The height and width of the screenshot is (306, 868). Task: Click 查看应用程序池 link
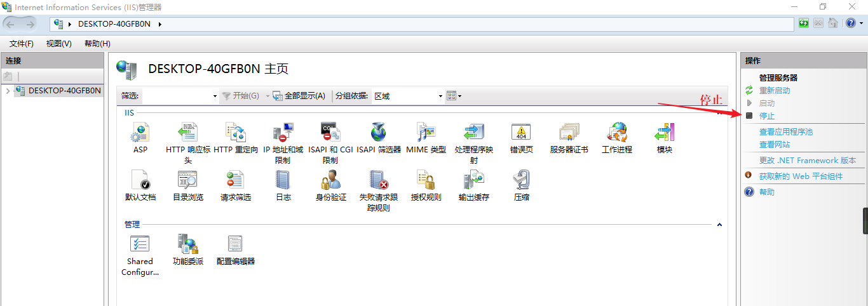click(x=786, y=132)
